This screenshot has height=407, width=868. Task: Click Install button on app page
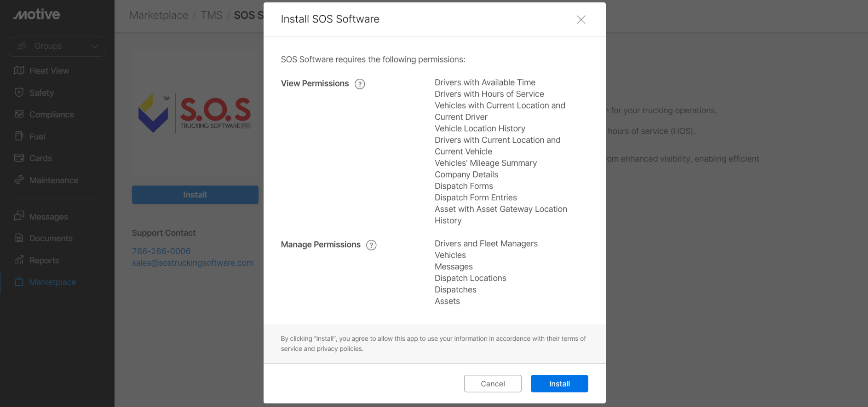point(195,195)
